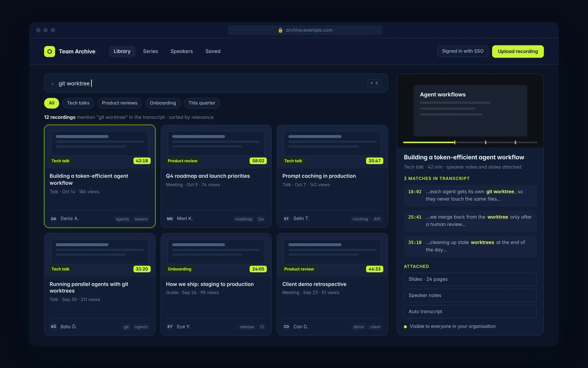Toggle the Onboarding filter
The image size is (588, 368).
click(163, 103)
